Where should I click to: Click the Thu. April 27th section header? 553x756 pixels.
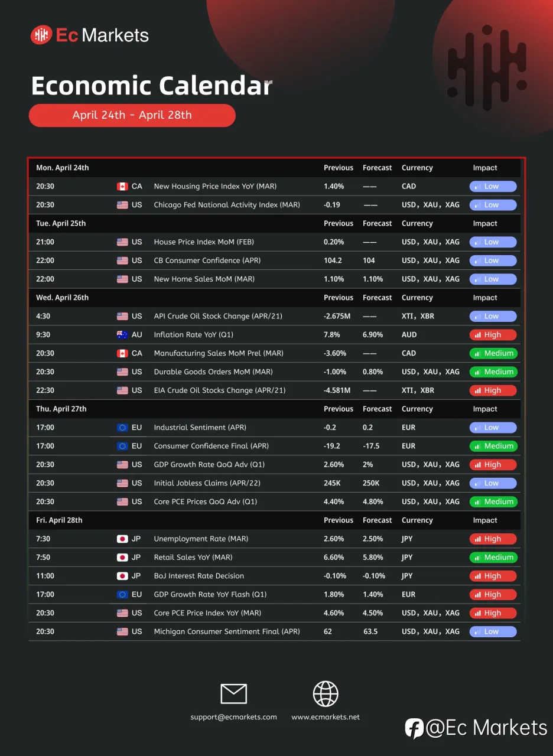pos(61,409)
